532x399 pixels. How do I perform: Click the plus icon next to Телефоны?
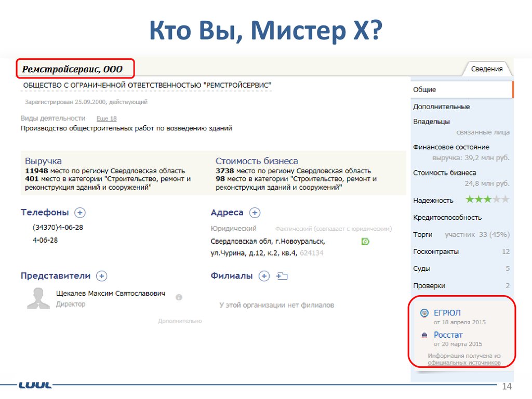[80, 212]
